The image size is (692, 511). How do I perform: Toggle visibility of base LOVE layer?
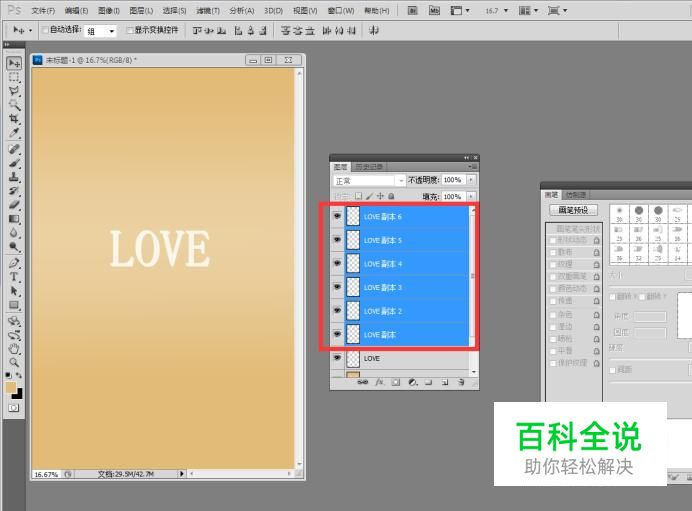pos(338,358)
